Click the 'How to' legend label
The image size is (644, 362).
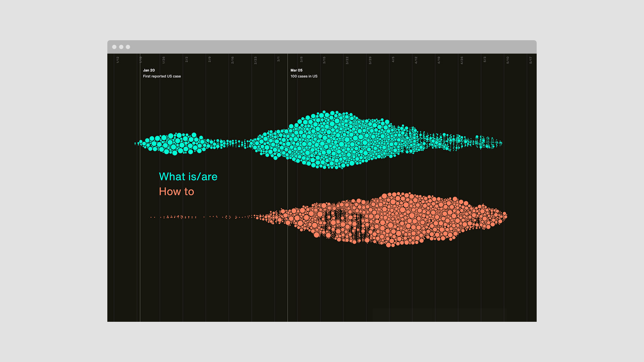click(x=176, y=191)
